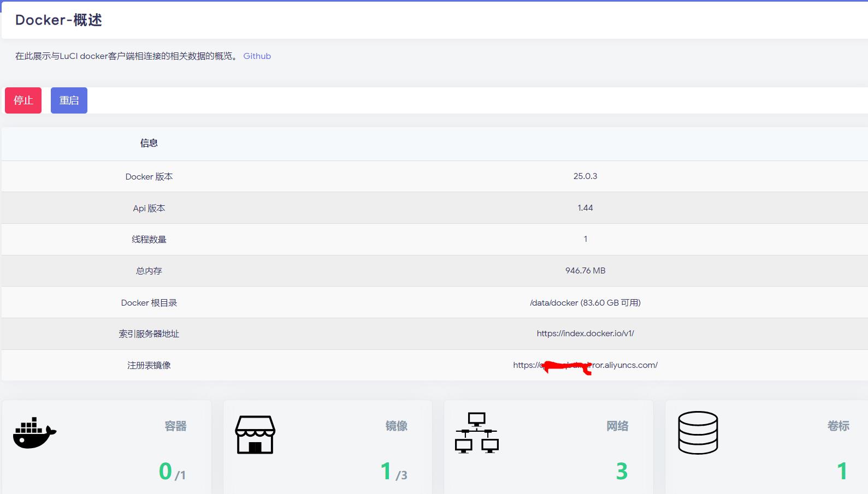Click the 在此展示与LuCI docker客户端 description text
Image resolution: width=868 pixels, height=494 pixels.
point(126,56)
